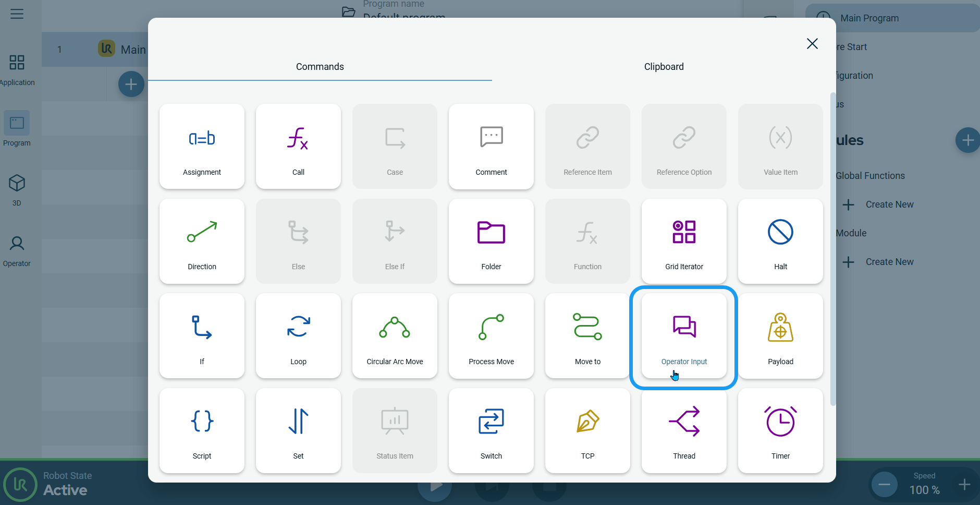
Task: Click the command list scrollbar
Action: pyautogui.click(x=832, y=249)
